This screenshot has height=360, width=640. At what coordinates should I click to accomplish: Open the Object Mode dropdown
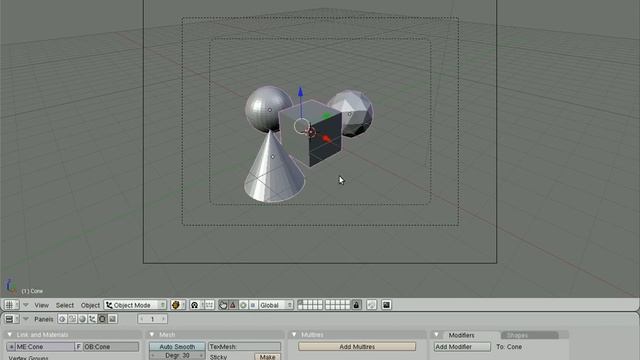(136, 305)
